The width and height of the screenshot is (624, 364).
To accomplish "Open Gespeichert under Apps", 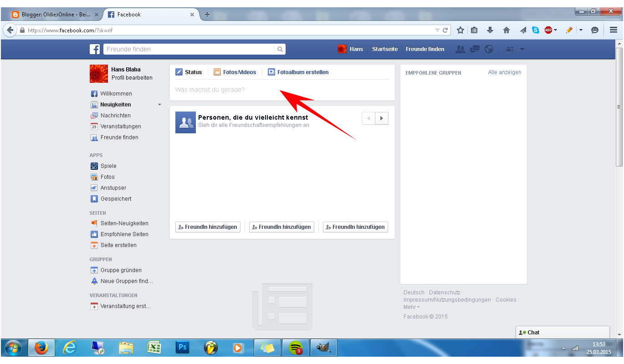I will click(x=111, y=199).
